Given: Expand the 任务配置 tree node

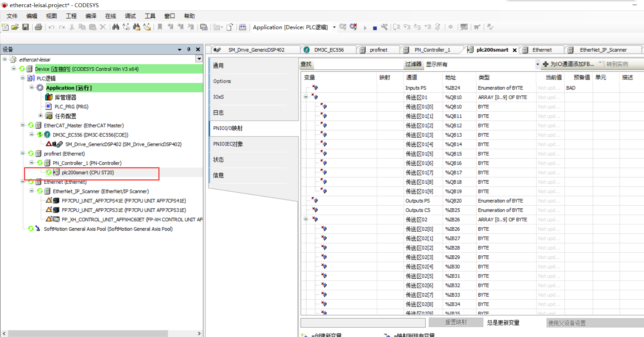Looking at the screenshot, I should tap(40, 116).
